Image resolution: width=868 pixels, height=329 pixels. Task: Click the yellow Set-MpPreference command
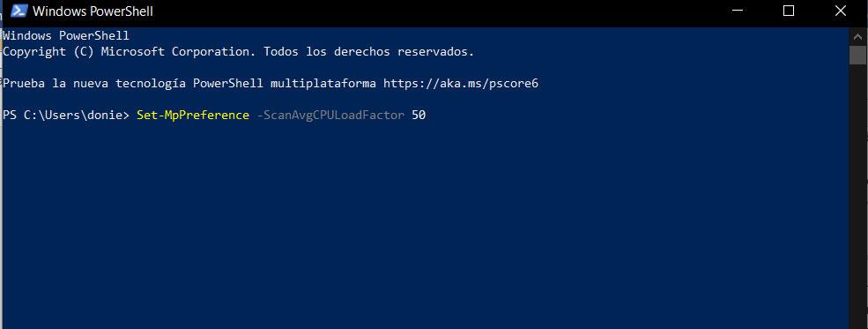193,116
